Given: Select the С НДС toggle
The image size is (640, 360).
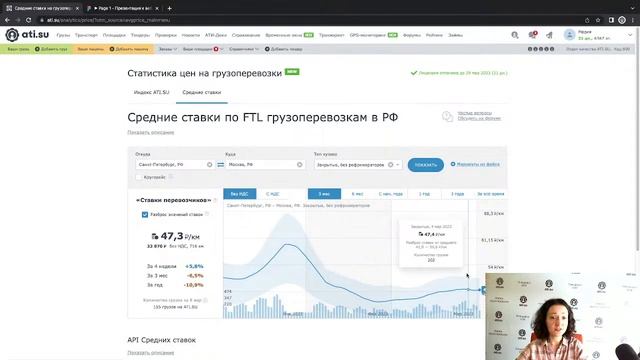Looking at the screenshot, I should coord(273,194).
